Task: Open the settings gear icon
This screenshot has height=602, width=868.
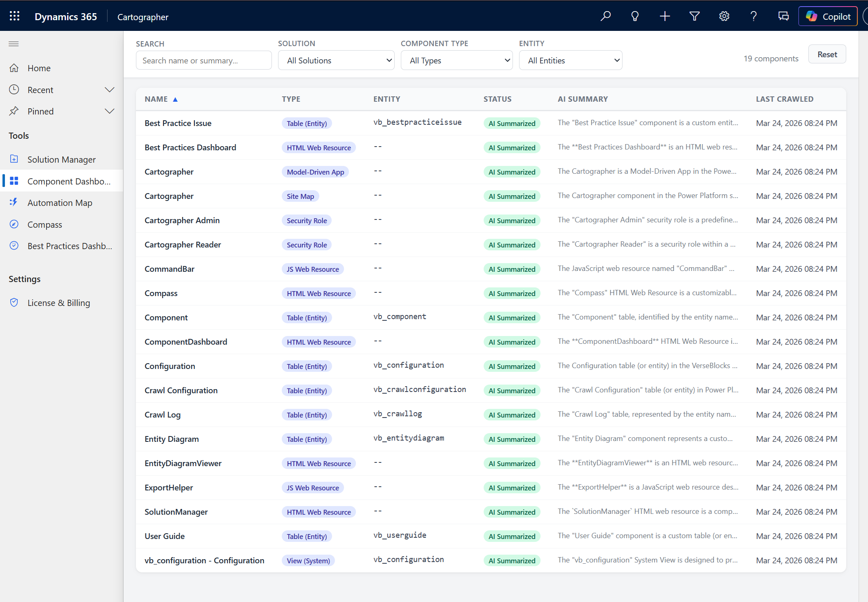Action: pyautogui.click(x=724, y=16)
